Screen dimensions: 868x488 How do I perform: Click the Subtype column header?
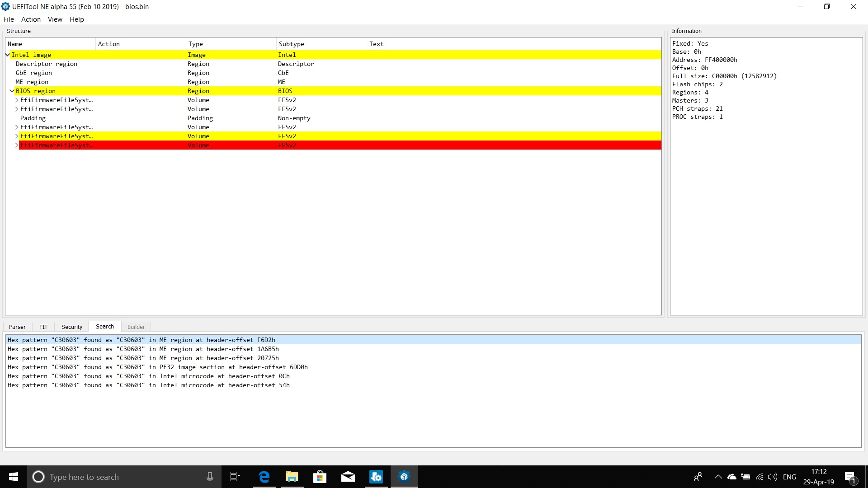(x=321, y=44)
